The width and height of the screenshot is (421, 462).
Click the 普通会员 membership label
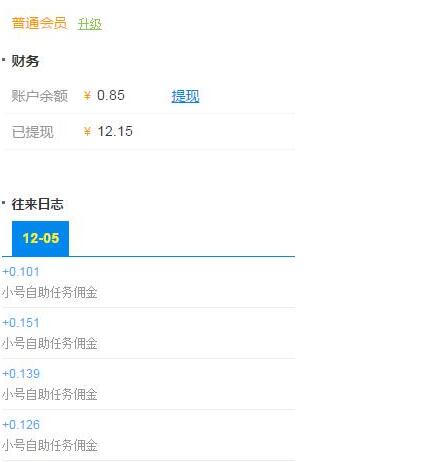pos(39,23)
